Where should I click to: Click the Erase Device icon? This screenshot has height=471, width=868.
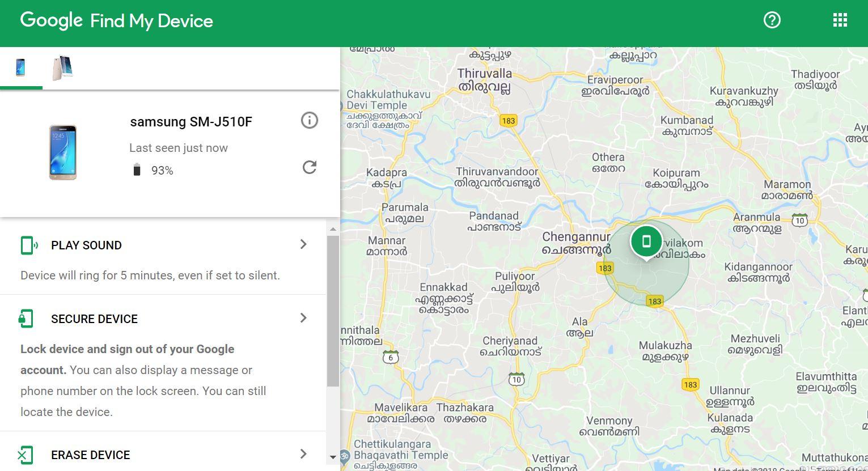point(26,455)
